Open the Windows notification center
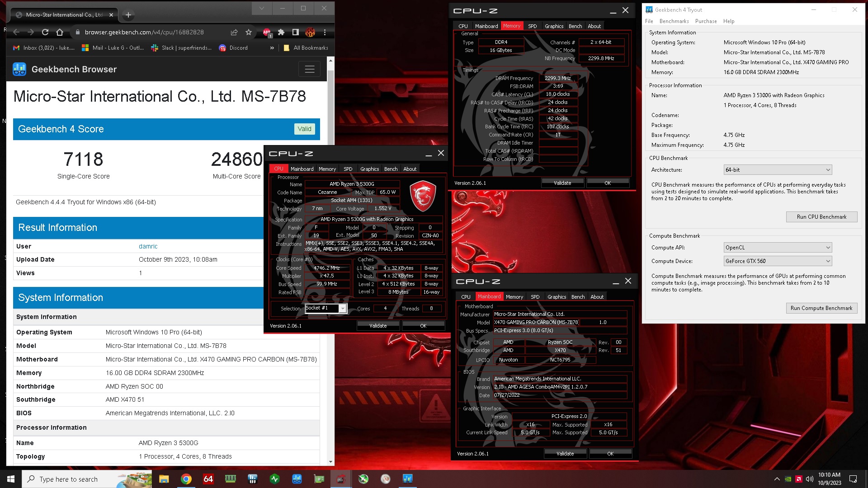The image size is (868, 488). [x=853, y=479]
